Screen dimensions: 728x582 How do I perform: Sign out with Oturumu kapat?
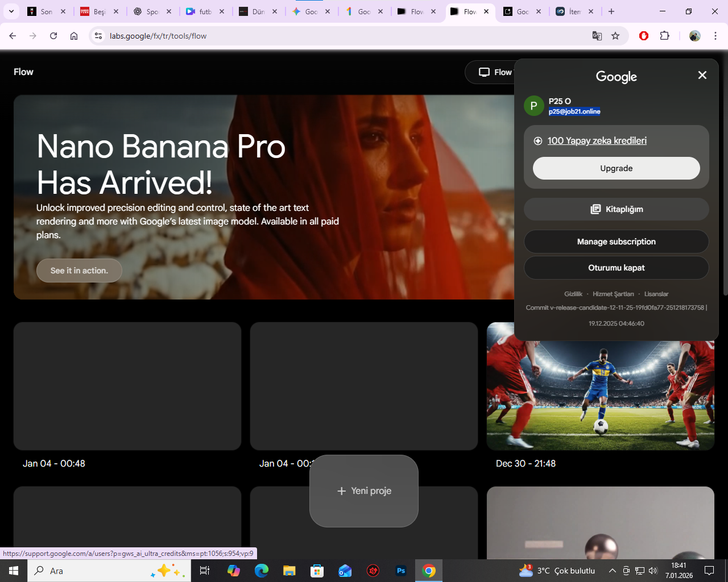(617, 268)
